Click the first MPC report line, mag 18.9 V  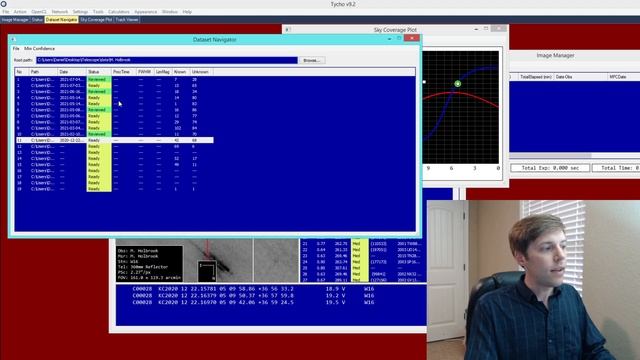(253, 289)
